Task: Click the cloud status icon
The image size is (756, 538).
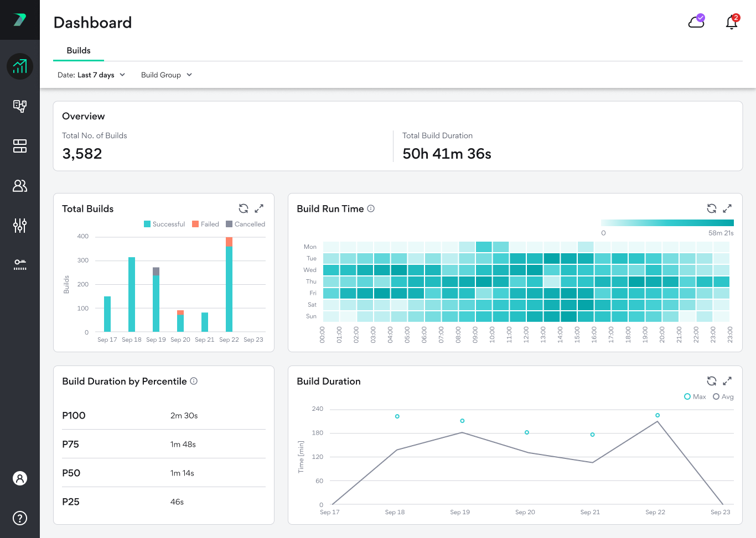Action: (696, 22)
